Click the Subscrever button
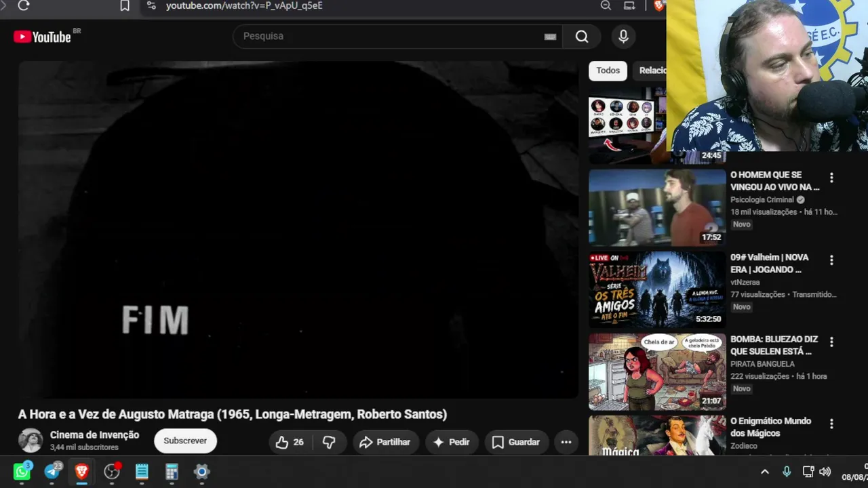The height and width of the screenshot is (488, 868). tap(185, 441)
